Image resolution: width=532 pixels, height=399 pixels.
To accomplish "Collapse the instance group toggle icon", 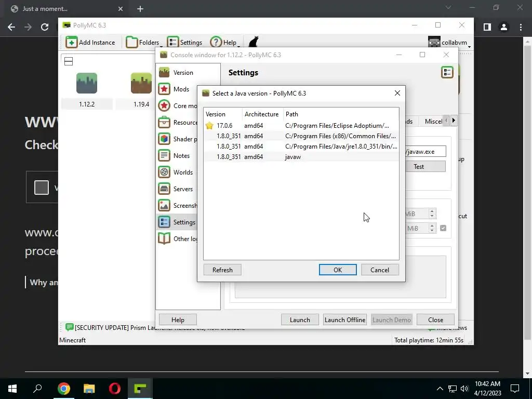I will point(69,61).
